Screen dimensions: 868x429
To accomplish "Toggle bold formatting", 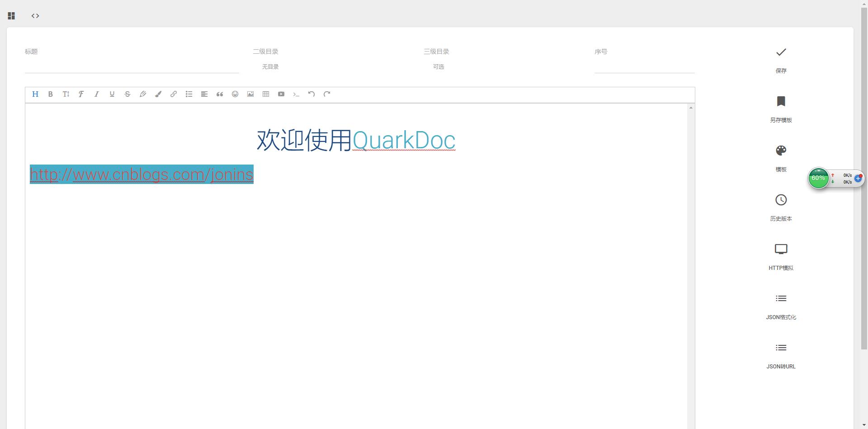I will click(x=51, y=94).
